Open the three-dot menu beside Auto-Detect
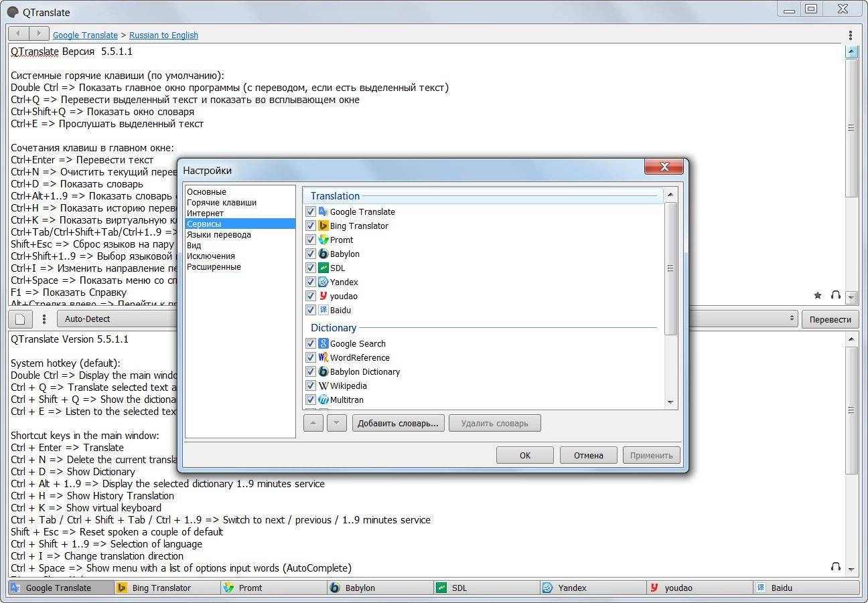 (44, 319)
